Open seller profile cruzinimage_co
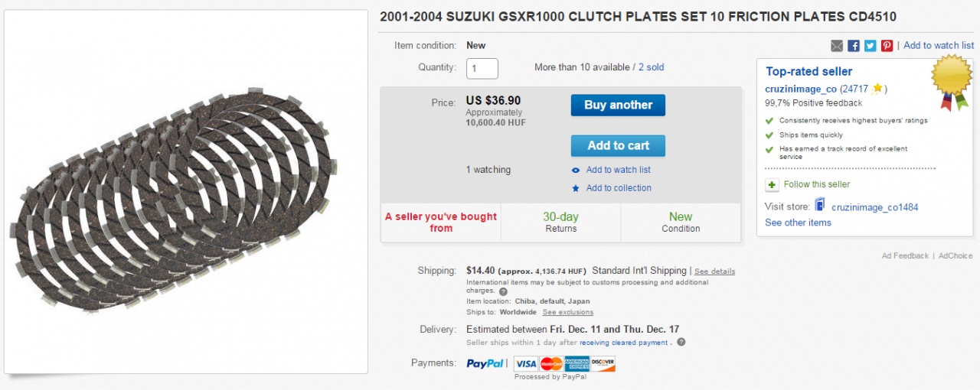This screenshot has width=980, height=390. tap(801, 89)
